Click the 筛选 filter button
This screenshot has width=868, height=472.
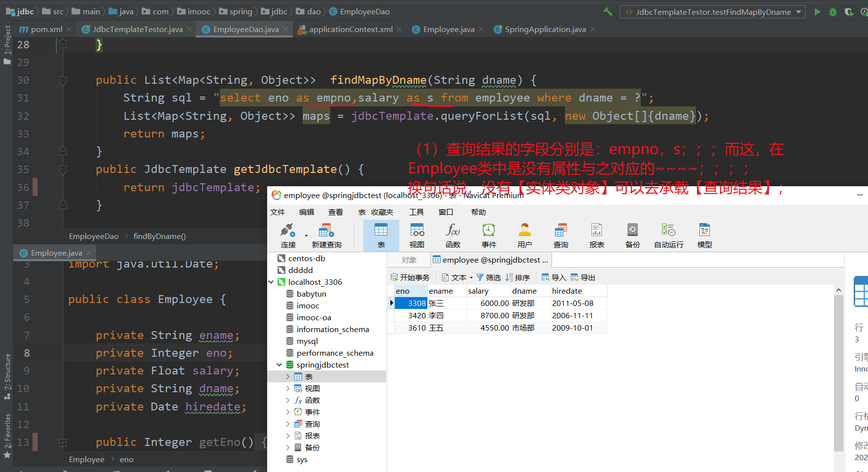[488, 278]
